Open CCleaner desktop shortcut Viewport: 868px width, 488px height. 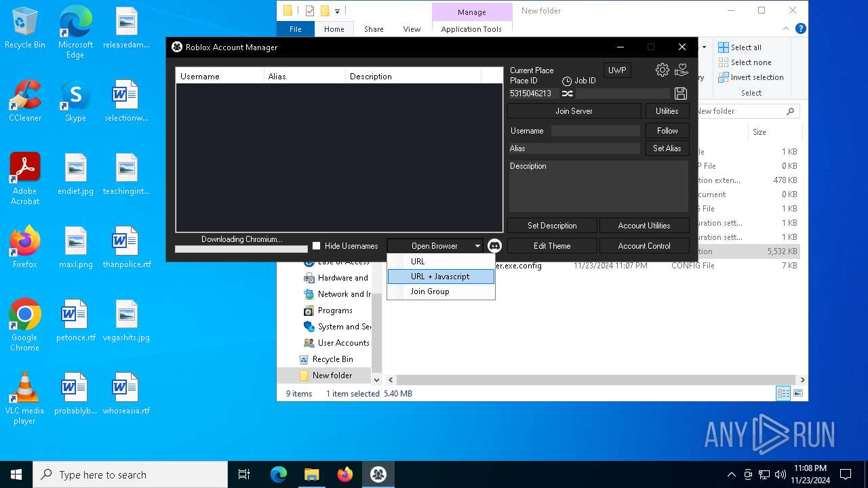[25, 101]
